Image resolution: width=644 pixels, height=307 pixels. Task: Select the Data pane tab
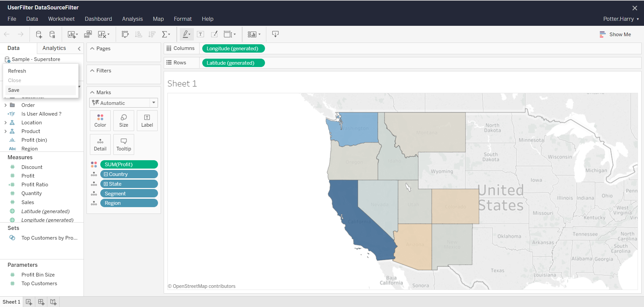(13, 48)
